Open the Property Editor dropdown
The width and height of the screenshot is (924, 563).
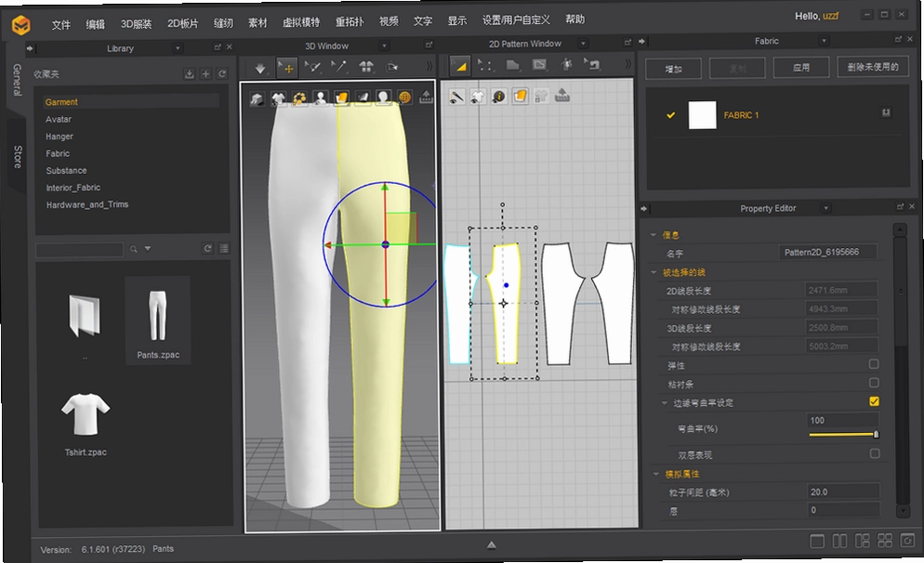pyautogui.click(x=825, y=208)
